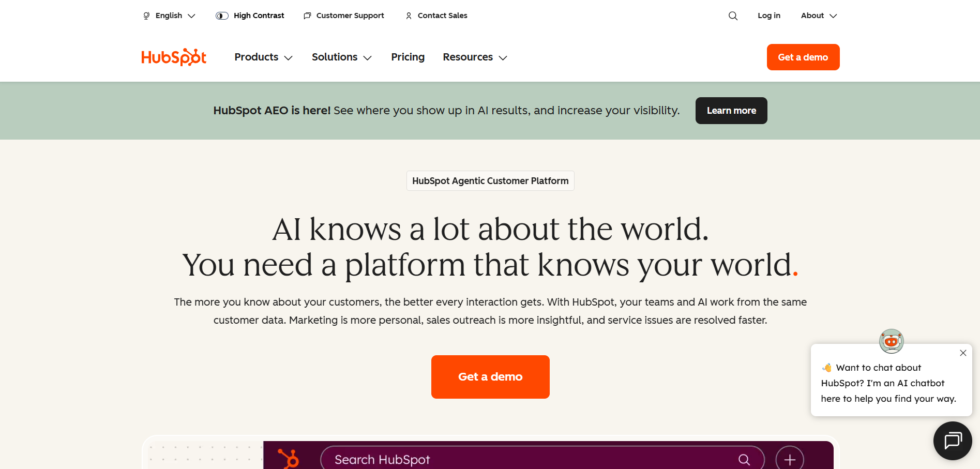Viewport: 980px width, 469px height.
Task: Click the chatbot robot avatar
Action: pos(891,341)
